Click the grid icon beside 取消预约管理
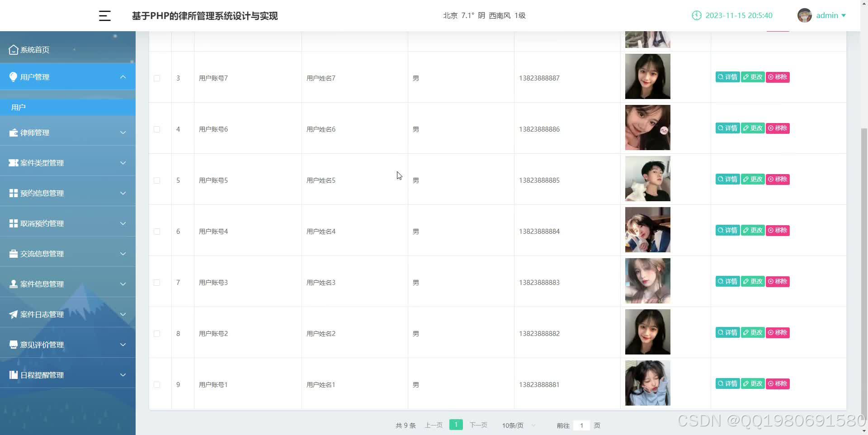This screenshot has height=435, width=868. 14,223
